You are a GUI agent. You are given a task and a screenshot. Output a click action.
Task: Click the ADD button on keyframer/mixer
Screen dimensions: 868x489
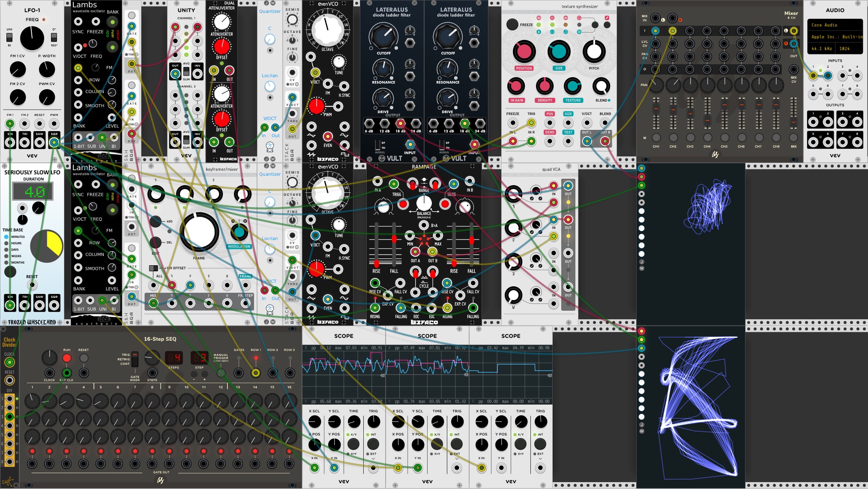(155, 222)
